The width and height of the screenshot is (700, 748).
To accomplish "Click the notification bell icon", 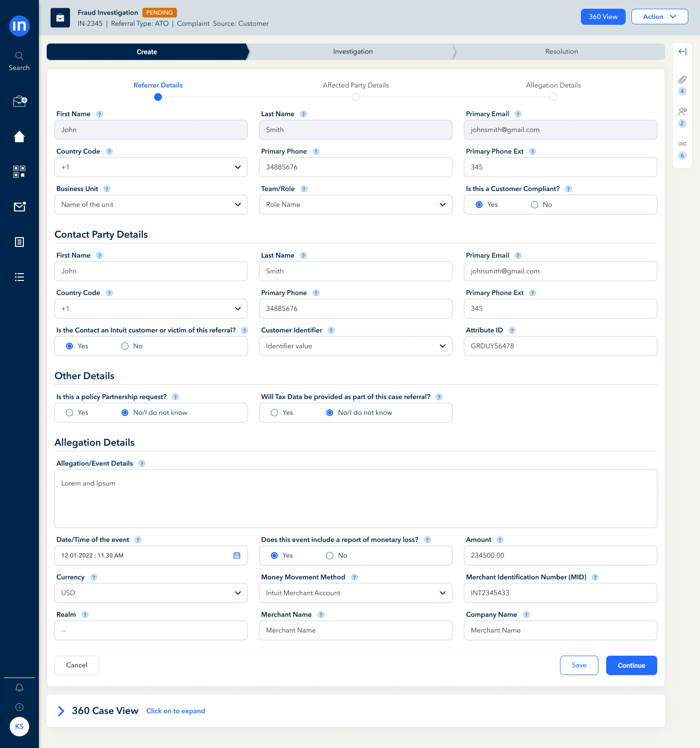I will pyautogui.click(x=19, y=688).
